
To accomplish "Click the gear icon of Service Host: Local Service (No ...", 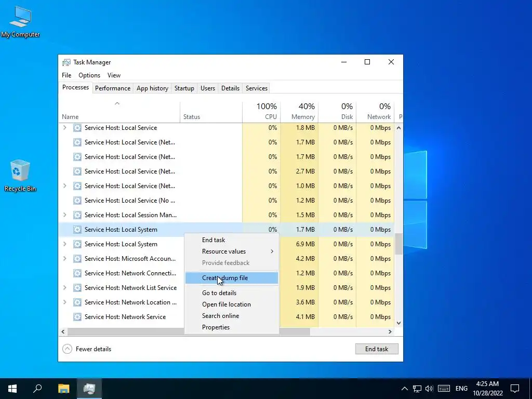I will pyautogui.click(x=77, y=201).
